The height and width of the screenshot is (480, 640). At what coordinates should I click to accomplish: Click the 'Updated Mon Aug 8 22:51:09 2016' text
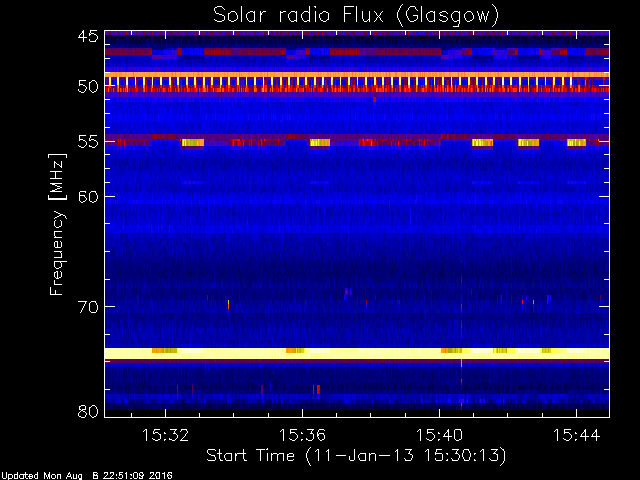87,476
